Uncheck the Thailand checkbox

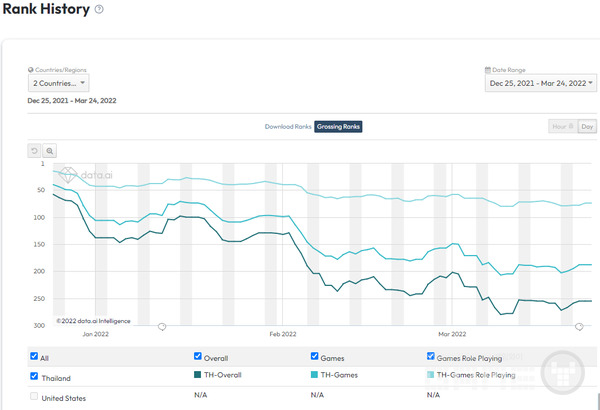[x=35, y=376]
